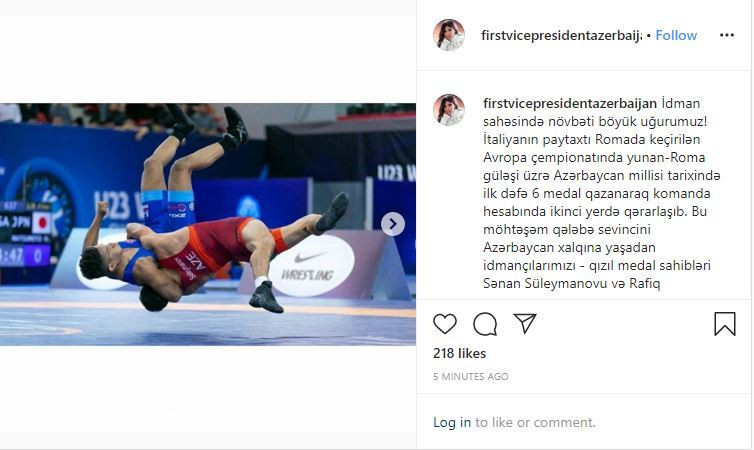
Task: Follow the firstvicepresidentazerbaijan account
Action: 676,35
